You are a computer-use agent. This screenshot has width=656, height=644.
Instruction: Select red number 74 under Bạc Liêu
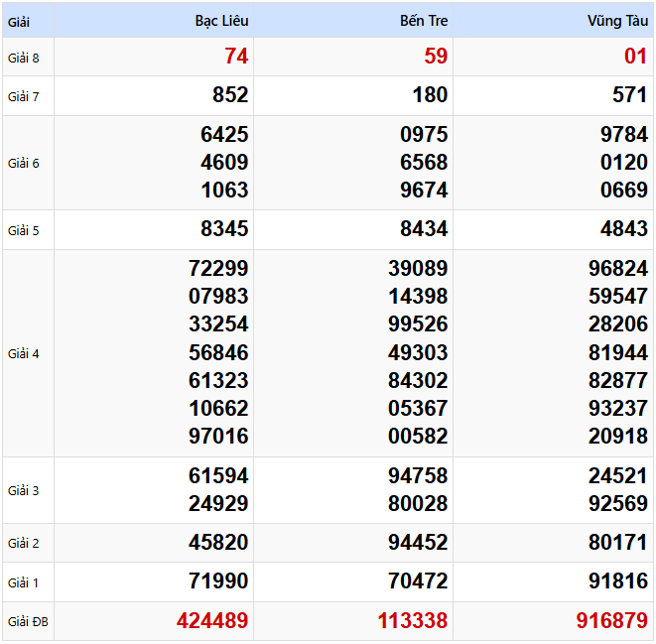(x=236, y=57)
